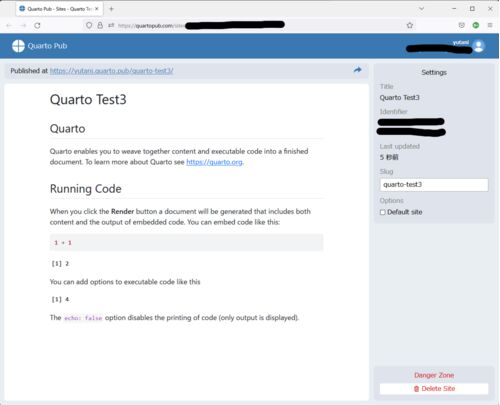This screenshot has height=405, width=500.
Task: Follow the quarto.org link
Action: pyautogui.click(x=214, y=162)
